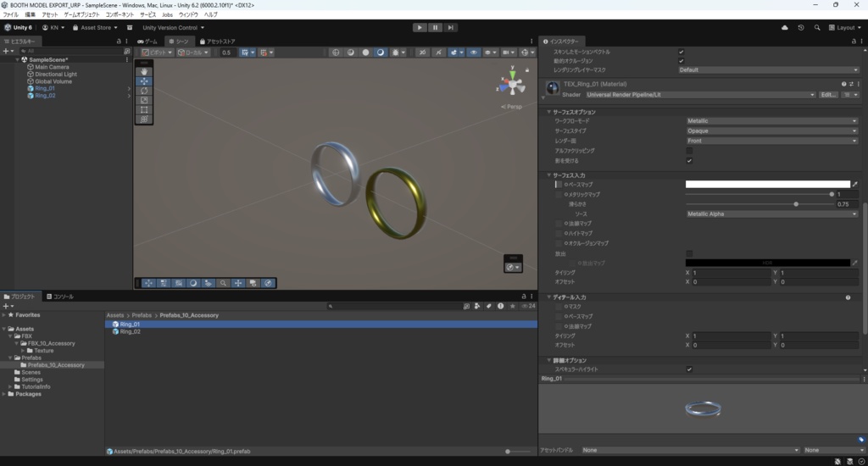This screenshot has width=868, height=466.
Task: Select the Rotate tool in scene tools
Action: point(144,90)
